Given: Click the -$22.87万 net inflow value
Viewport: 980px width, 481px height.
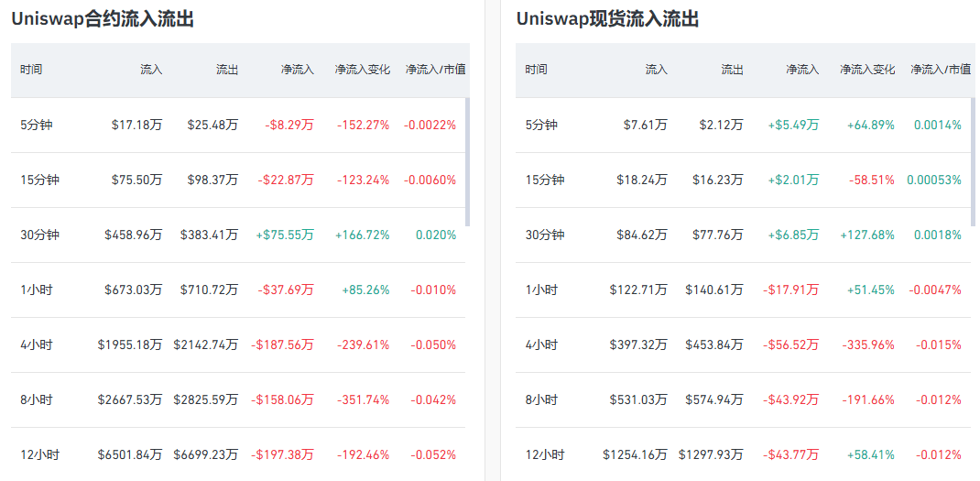Looking at the screenshot, I should 287,180.
